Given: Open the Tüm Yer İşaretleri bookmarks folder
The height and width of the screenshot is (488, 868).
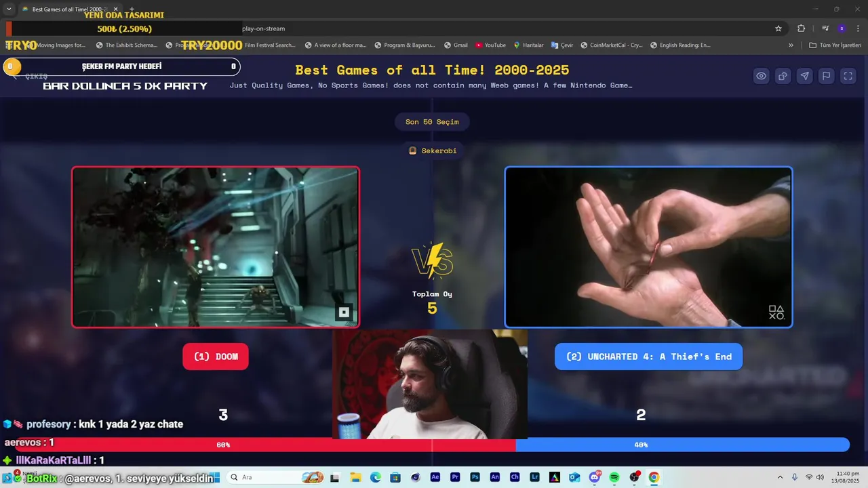Looking at the screenshot, I should pos(835,45).
